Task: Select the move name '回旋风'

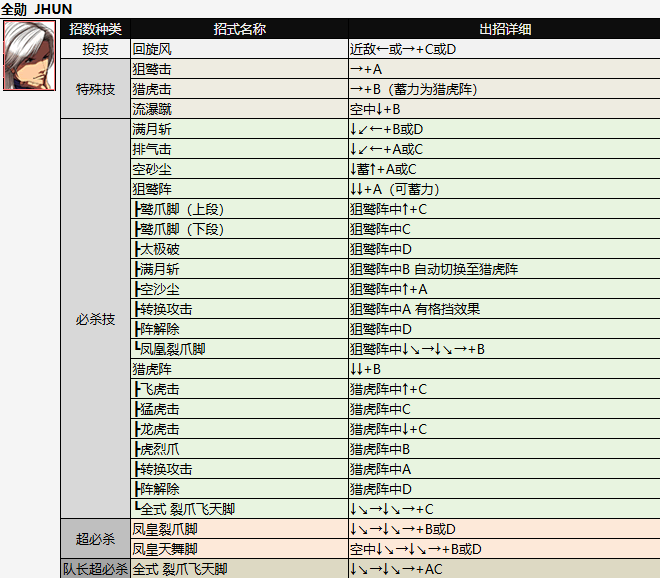Action: [x=152, y=49]
